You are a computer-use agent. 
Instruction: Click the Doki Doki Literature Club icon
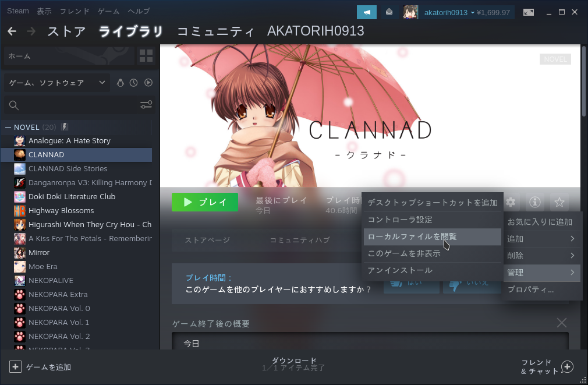tap(19, 197)
